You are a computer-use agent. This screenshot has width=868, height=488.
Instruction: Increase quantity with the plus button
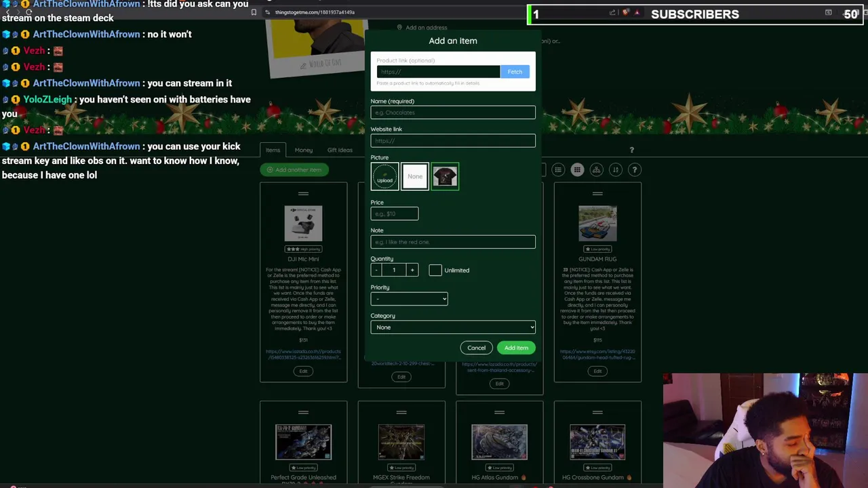[412, 270]
